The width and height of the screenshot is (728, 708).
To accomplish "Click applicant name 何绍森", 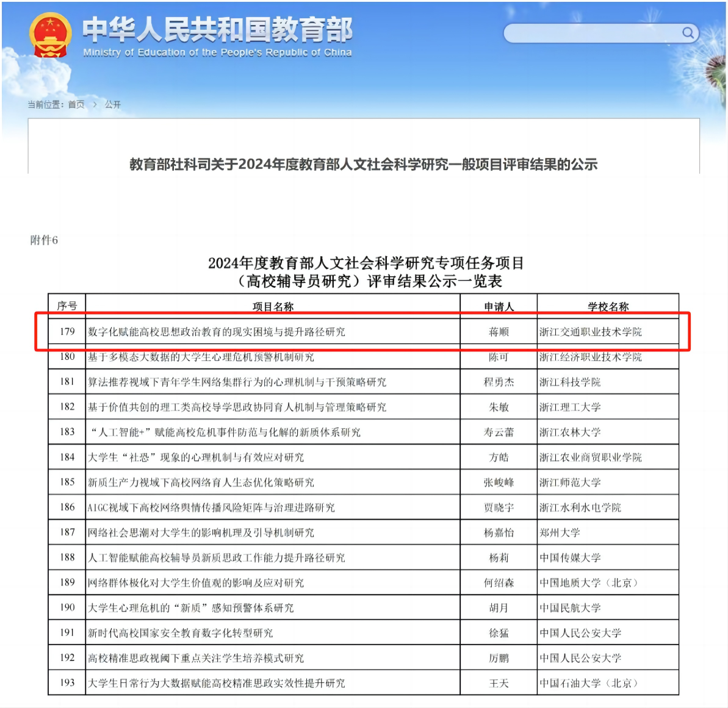I will pos(499,583).
